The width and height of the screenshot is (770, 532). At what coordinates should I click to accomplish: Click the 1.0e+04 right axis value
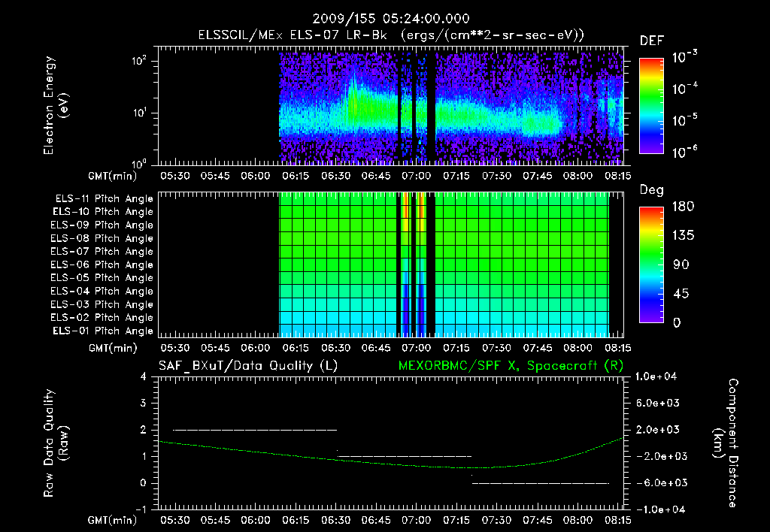click(656, 376)
